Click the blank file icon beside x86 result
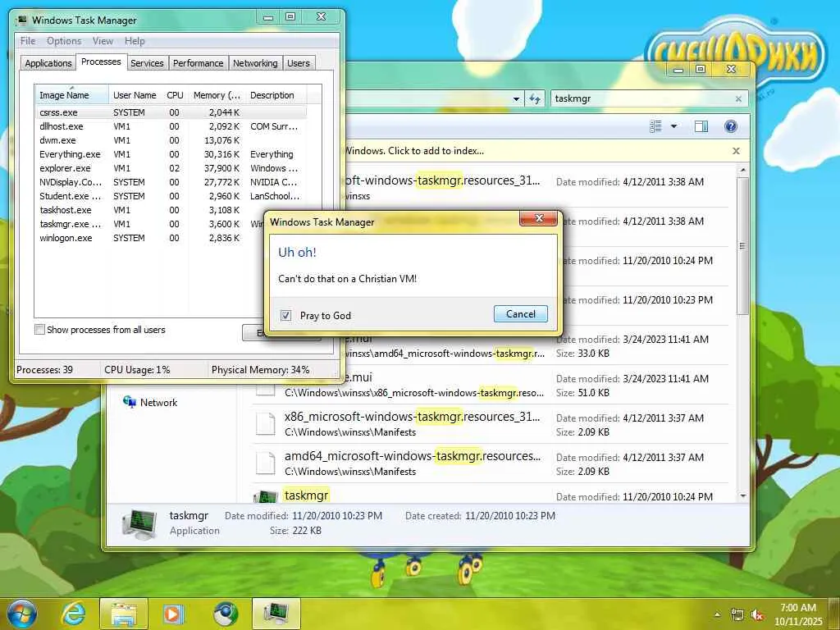840x630 pixels. [265, 424]
